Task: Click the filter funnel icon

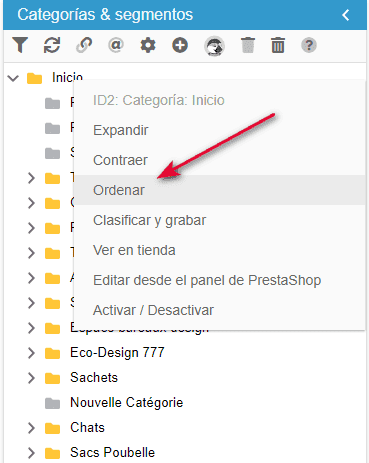Action: (20, 45)
